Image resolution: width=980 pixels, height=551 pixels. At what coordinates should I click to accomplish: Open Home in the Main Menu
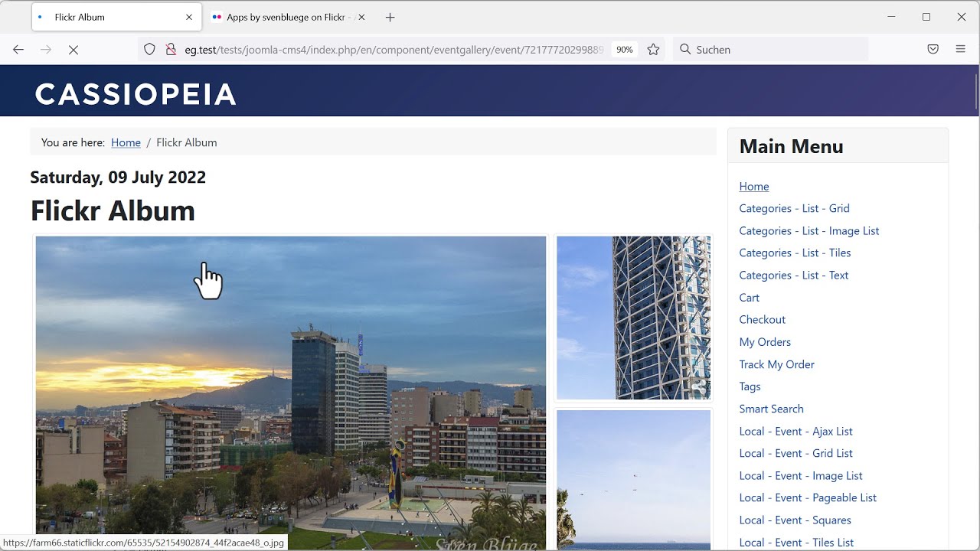click(x=754, y=186)
